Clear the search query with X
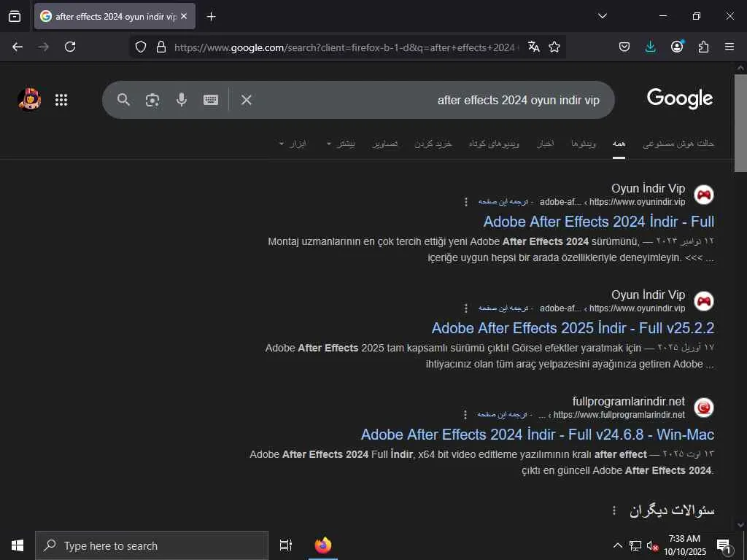This screenshot has height=560, width=747. pyautogui.click(x=247, y=99)
